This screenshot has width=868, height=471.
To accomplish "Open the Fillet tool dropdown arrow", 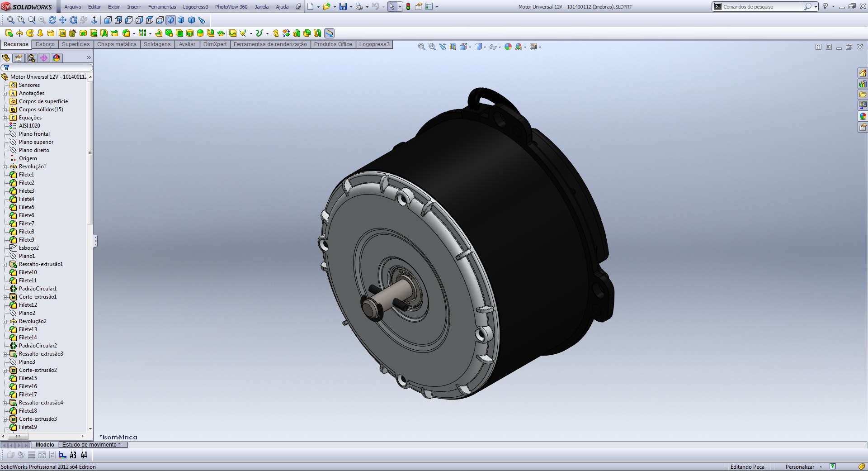I will point(134,33).
